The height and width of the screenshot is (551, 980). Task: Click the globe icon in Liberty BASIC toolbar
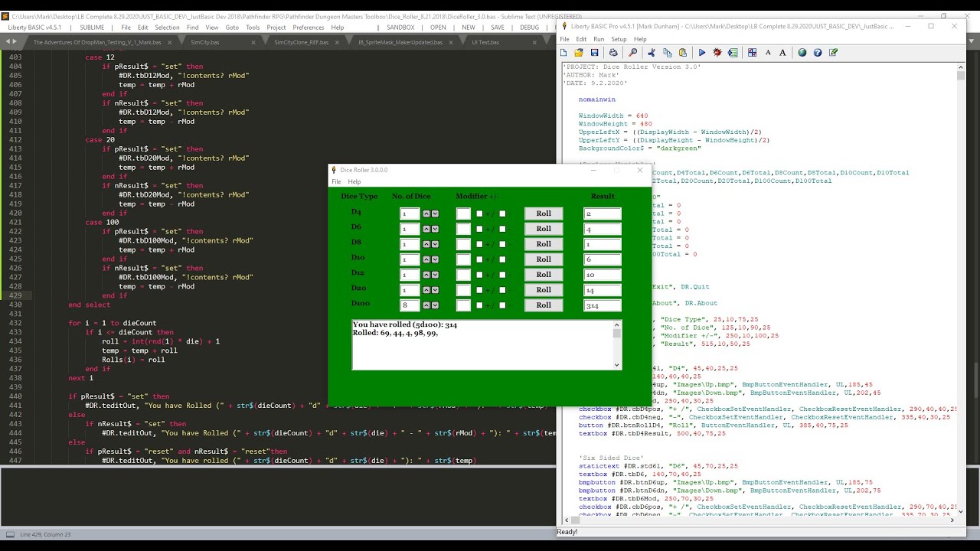[802, 53]
